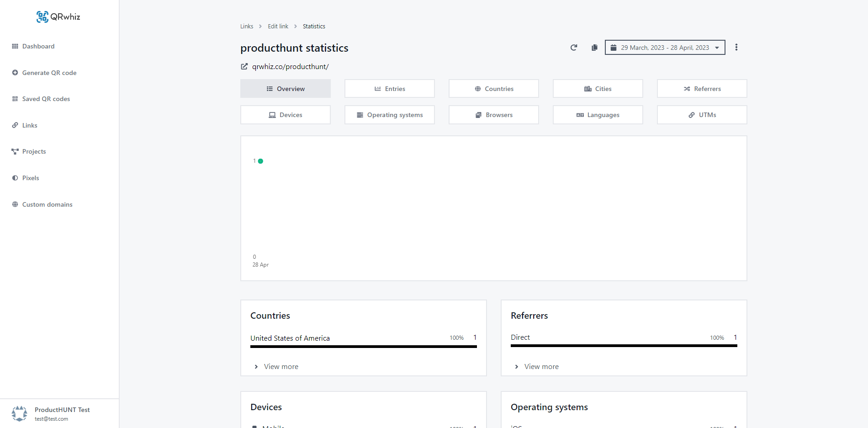Open qrwhiz.co/producthunt/ link

click(290, 67)
